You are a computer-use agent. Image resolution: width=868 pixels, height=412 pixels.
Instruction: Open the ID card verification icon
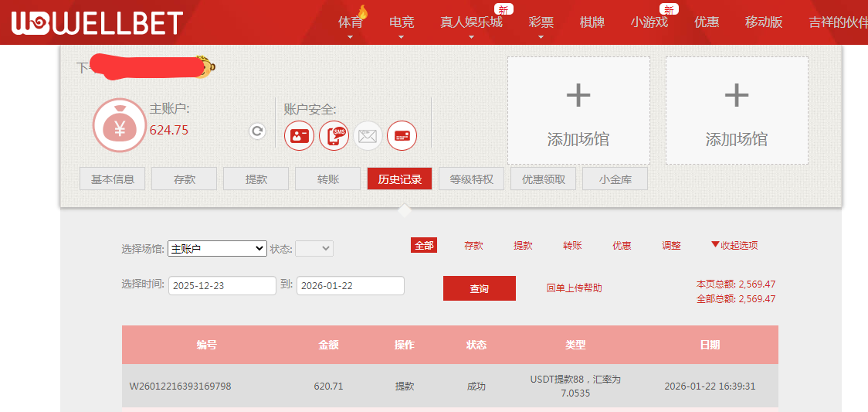point(299,136)
